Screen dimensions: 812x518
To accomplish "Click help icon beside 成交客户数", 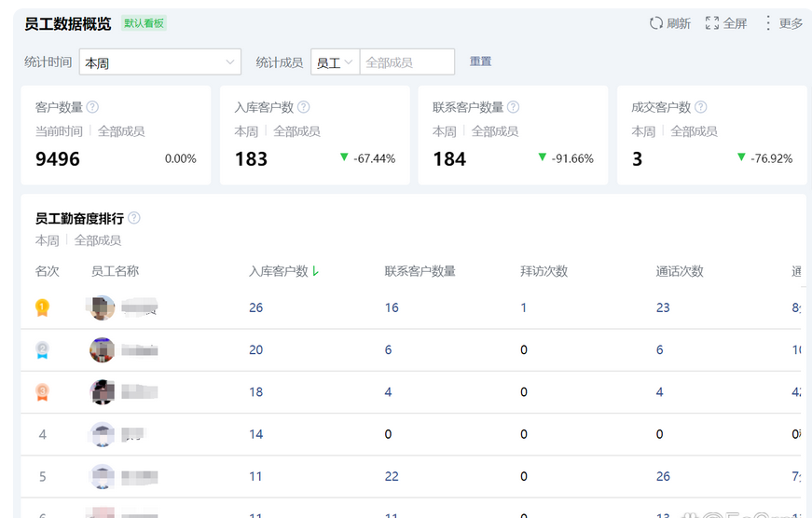I will pos(701,107).
